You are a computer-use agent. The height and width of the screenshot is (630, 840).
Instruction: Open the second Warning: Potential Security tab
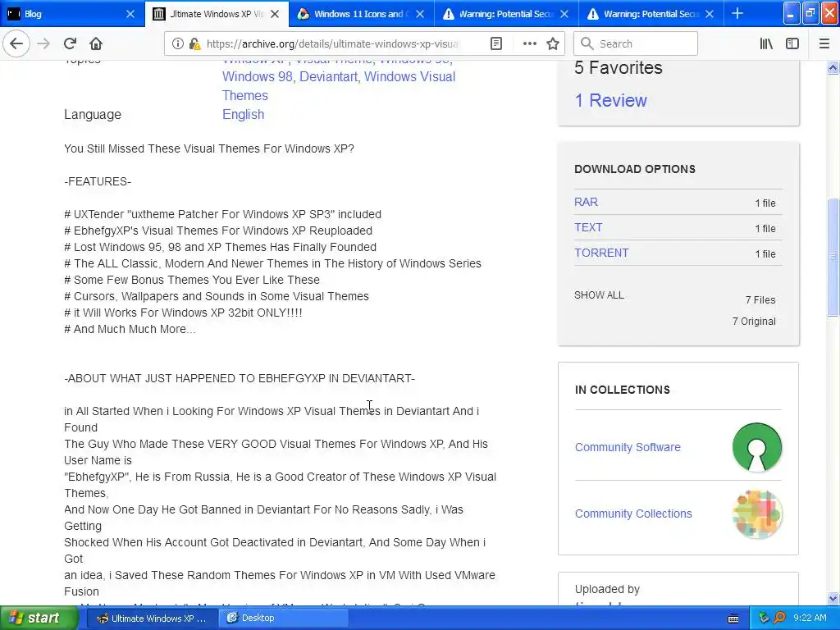pos(651,14)
